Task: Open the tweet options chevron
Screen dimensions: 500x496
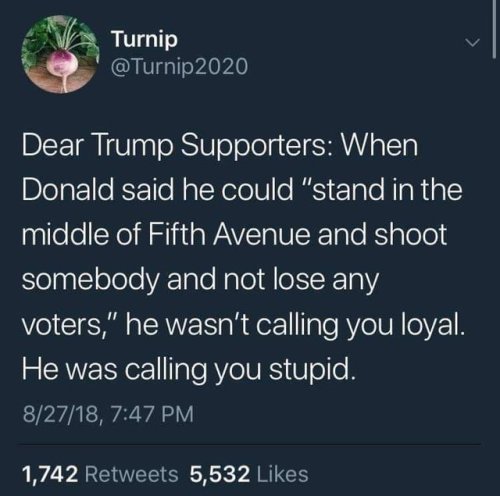Action: [472, 42]
